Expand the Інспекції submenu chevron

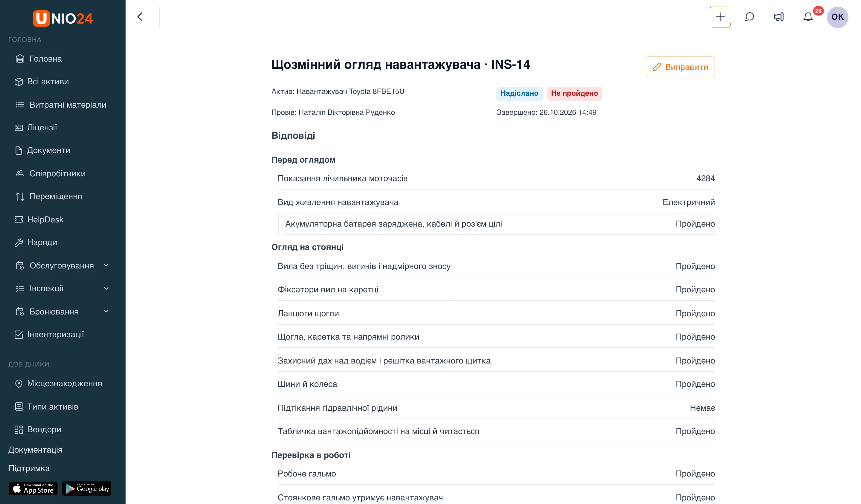[x=106, y=288]
